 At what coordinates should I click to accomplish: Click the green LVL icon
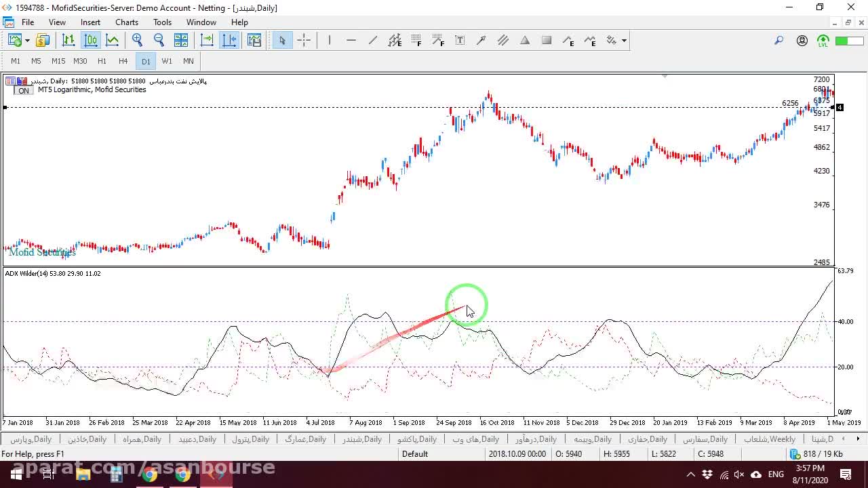[x=823, y=41]
